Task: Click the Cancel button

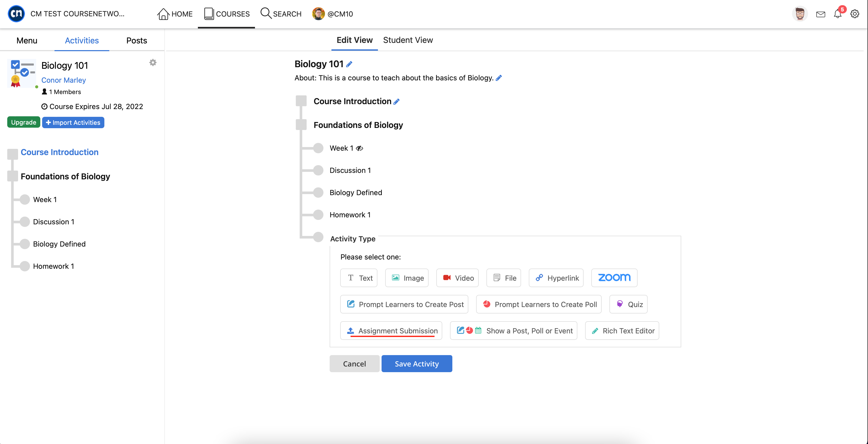Action: click(354, 363)
